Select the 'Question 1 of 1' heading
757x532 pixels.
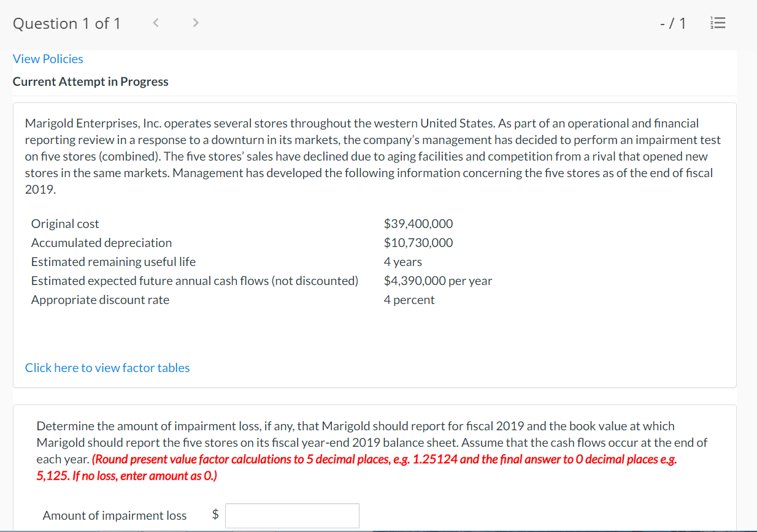[x=67, y=23]
